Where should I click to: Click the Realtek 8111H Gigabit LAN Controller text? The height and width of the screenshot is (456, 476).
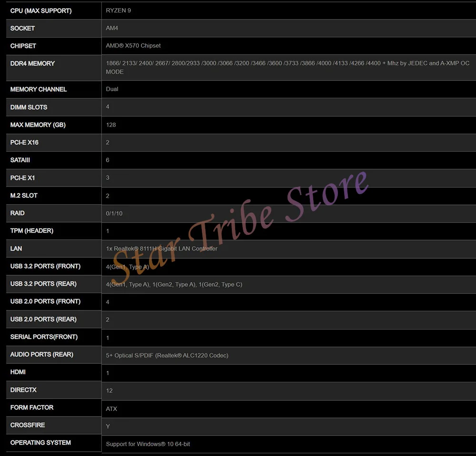(162, 249)
